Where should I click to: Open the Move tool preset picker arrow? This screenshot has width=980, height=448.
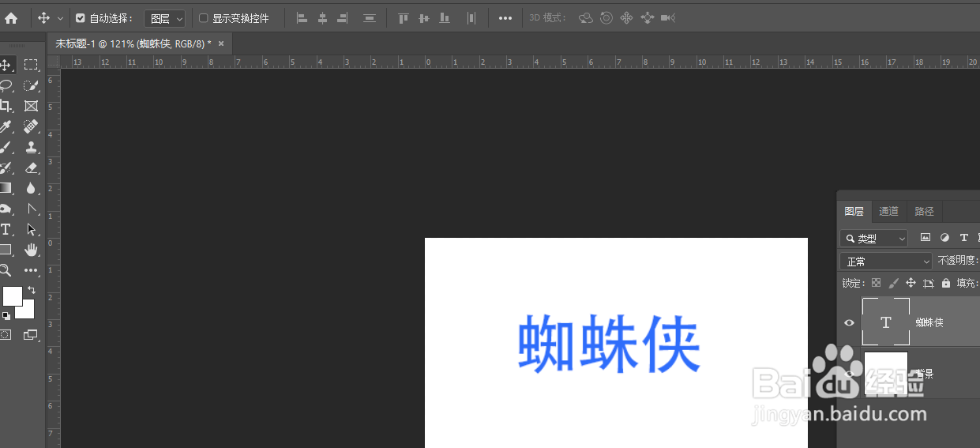(x=60, y=18)
